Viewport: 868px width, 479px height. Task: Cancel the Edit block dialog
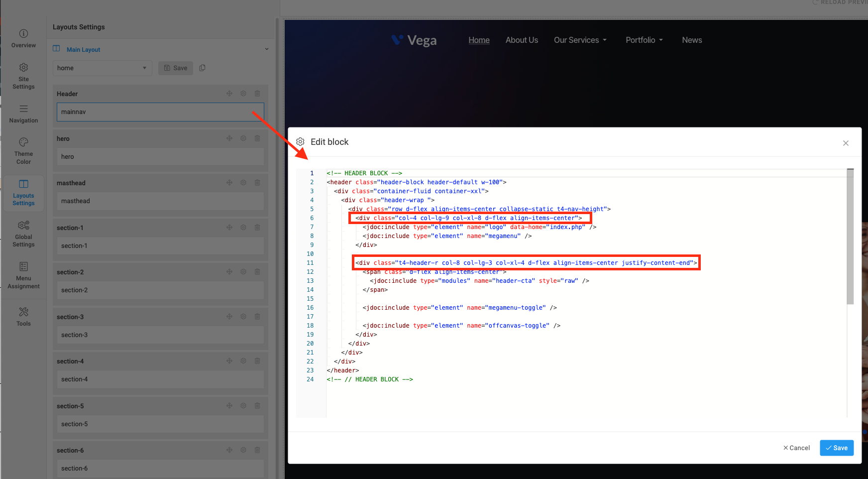[x=796, y=448]
